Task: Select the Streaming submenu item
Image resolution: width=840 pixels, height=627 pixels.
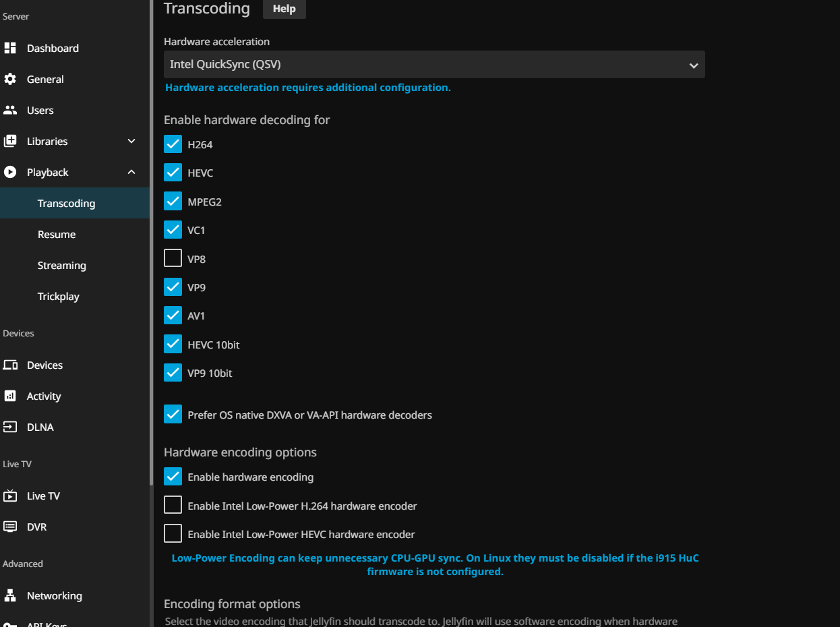Action: point(62,265)
